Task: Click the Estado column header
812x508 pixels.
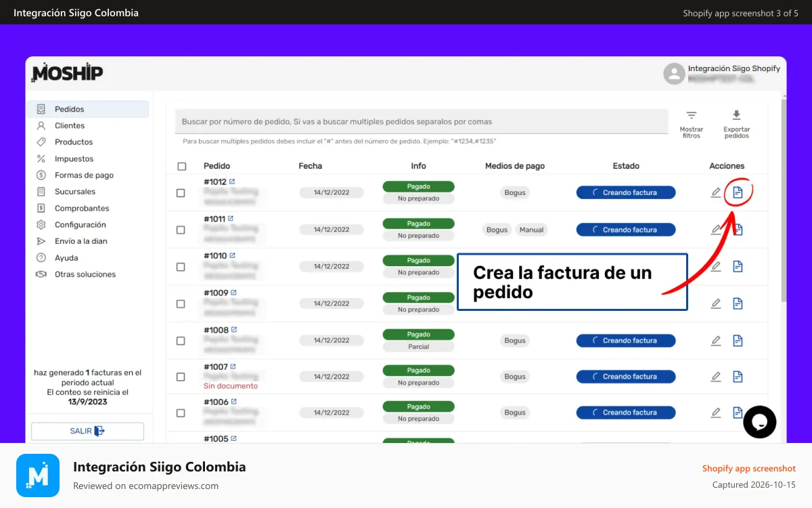Action: pyautogui.click(x=626, y=166)
